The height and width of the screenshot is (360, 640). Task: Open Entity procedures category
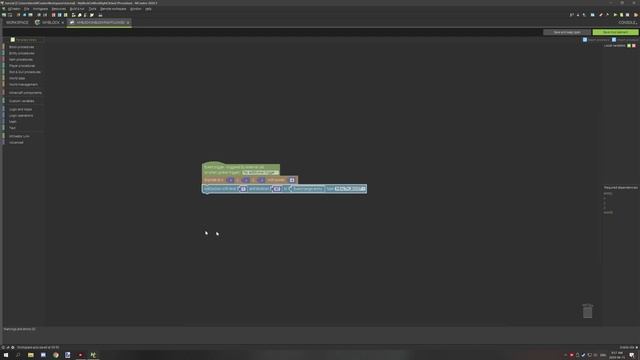22,53
